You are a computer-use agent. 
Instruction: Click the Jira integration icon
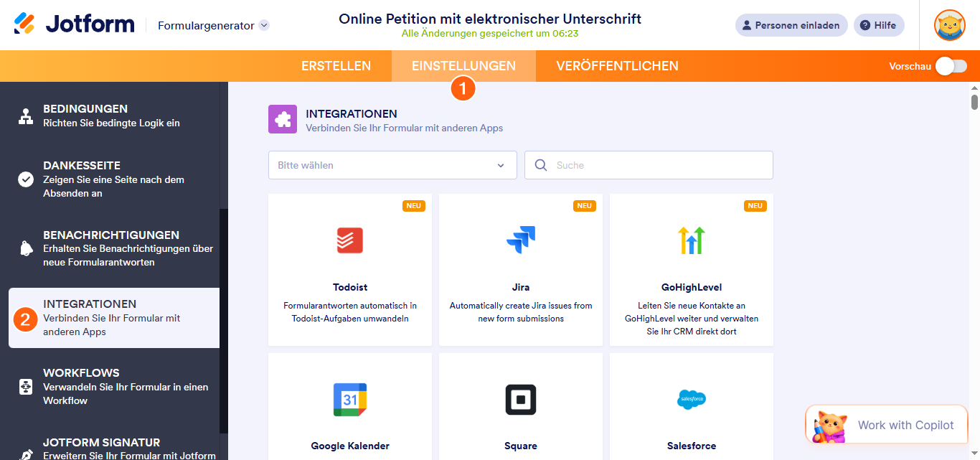(x=520, y=240)
